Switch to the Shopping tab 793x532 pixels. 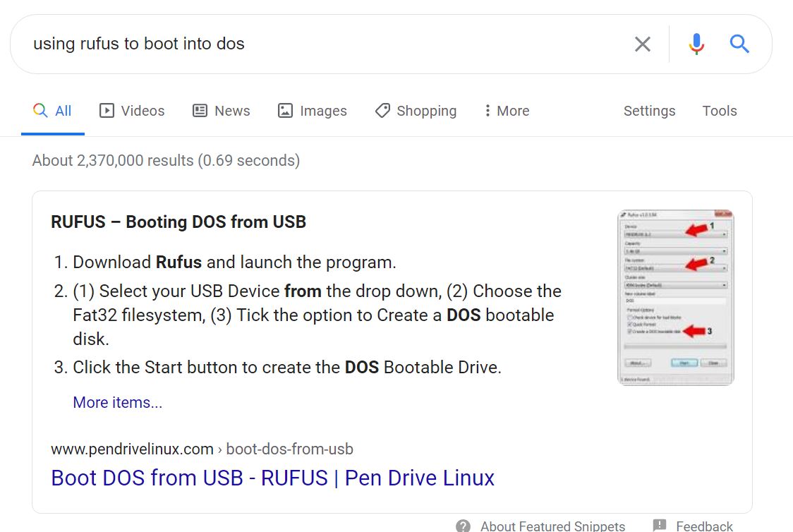(x=416, y=111)
